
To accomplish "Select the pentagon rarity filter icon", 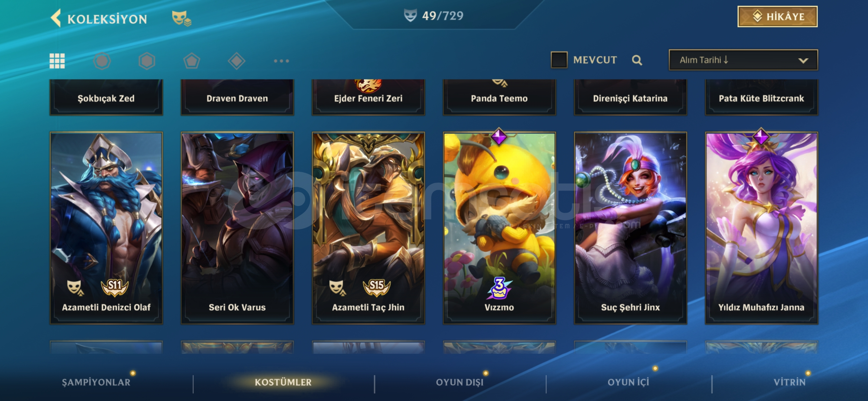I will tap(192, 61).
